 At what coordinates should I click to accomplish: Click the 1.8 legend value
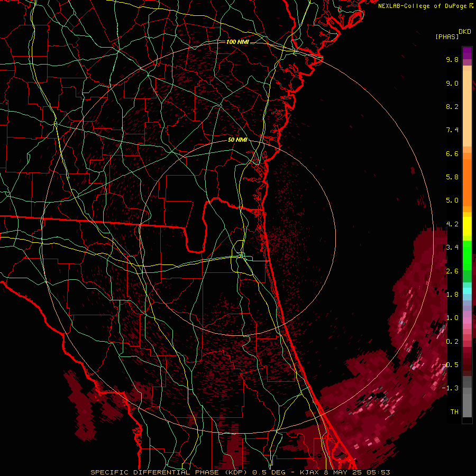[x=452, y=295]
